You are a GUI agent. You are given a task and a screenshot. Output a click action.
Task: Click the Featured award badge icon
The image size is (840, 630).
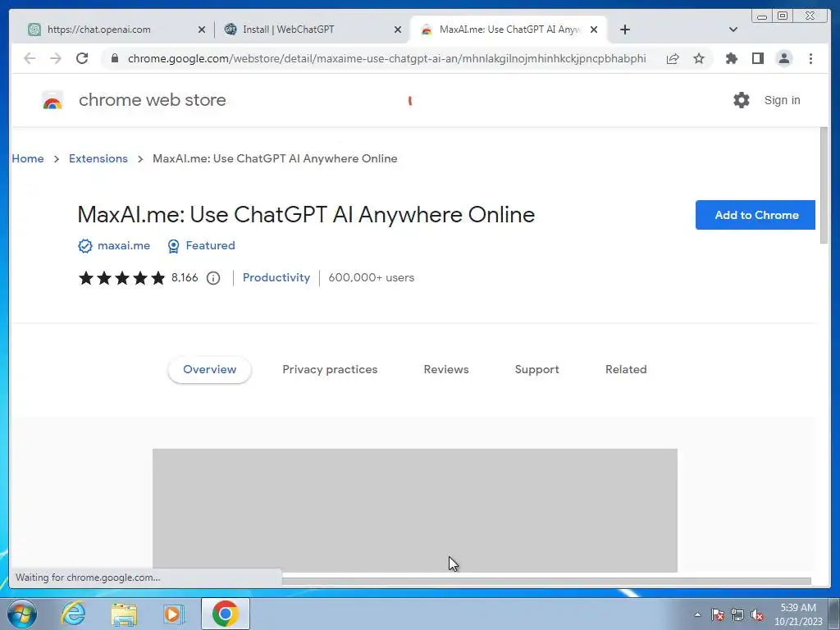point(174,246)
